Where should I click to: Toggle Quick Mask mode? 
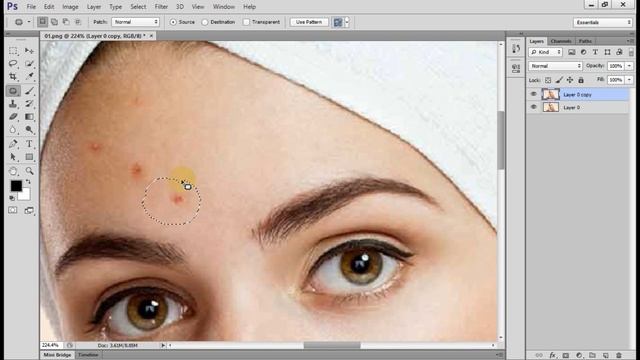pos(13,210)
